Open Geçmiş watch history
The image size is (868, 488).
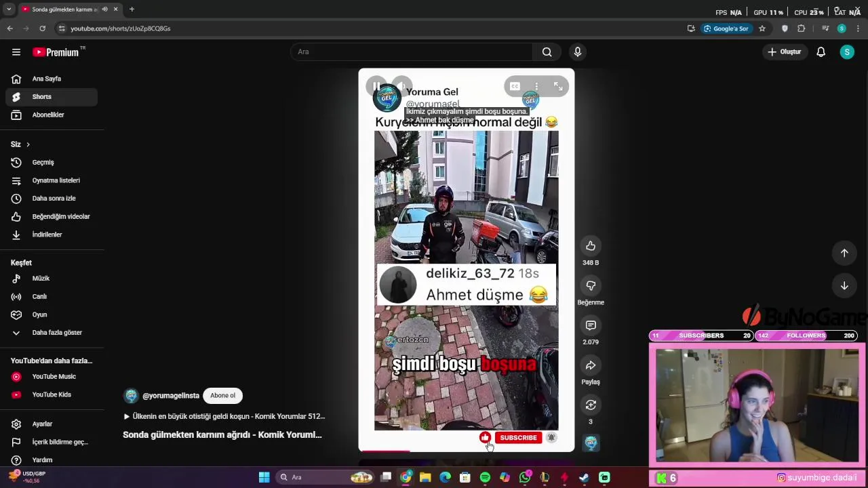tap(51, 163)
